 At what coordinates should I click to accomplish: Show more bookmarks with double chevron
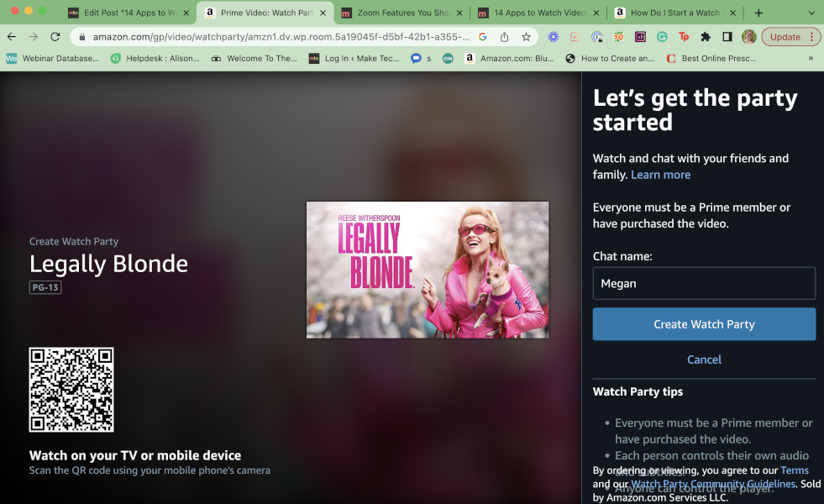coord(811,58)
